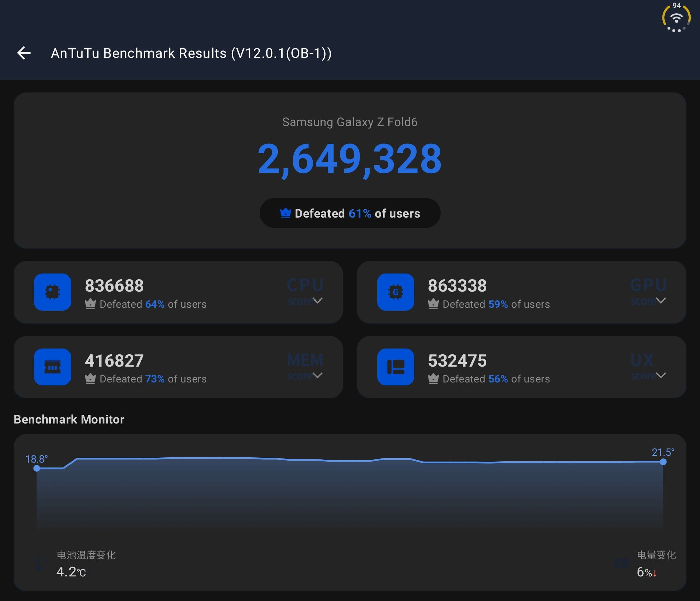Tap the blue CPU chip icon
The image size is (700, 601).
(x=52, y=292)
